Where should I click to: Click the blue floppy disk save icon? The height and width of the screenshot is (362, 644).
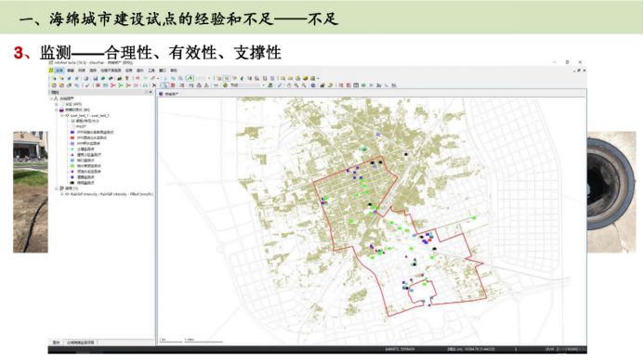click(96, 78)
